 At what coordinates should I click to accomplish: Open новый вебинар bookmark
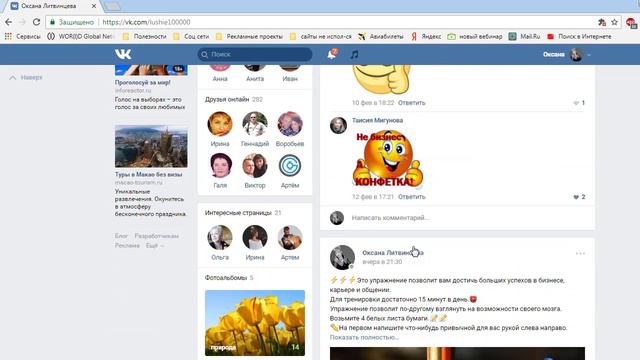[x=475, y=36]
